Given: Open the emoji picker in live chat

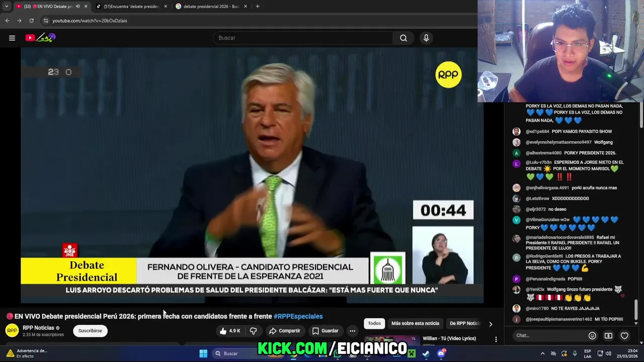Looking at the screenshot, I should [x=592, y=335].
